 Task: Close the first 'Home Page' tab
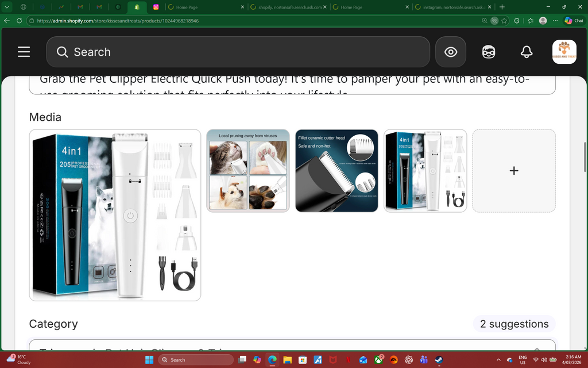(242, 7)
